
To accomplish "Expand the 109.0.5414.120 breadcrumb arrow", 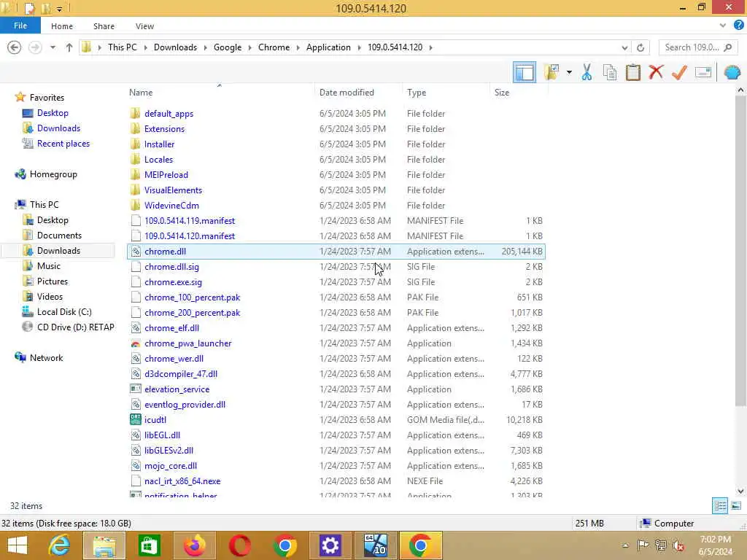I will (430, 47).
